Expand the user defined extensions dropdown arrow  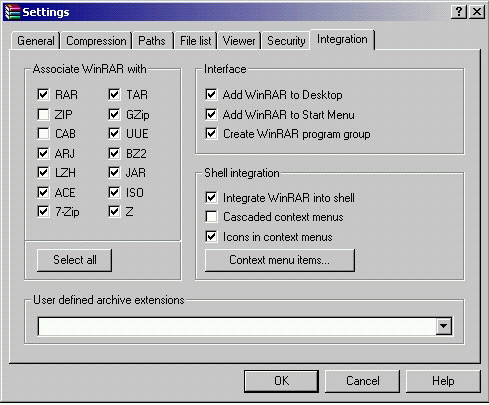pyautogui.click(x=444, y=326)
